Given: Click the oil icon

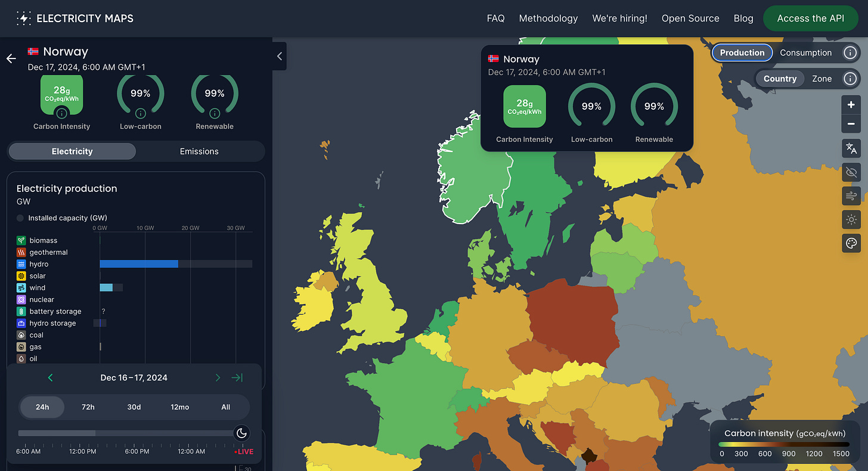Looking at the screenshot, I should click(x=21, y=359).
